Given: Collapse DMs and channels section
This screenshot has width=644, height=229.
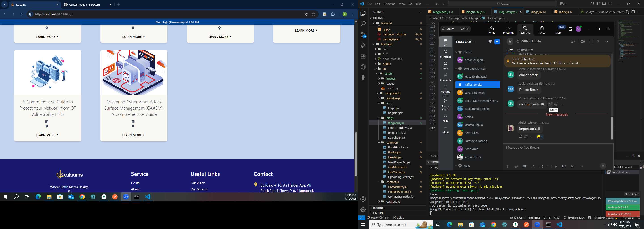Looking at the screenshot, I should pos(456,69).
